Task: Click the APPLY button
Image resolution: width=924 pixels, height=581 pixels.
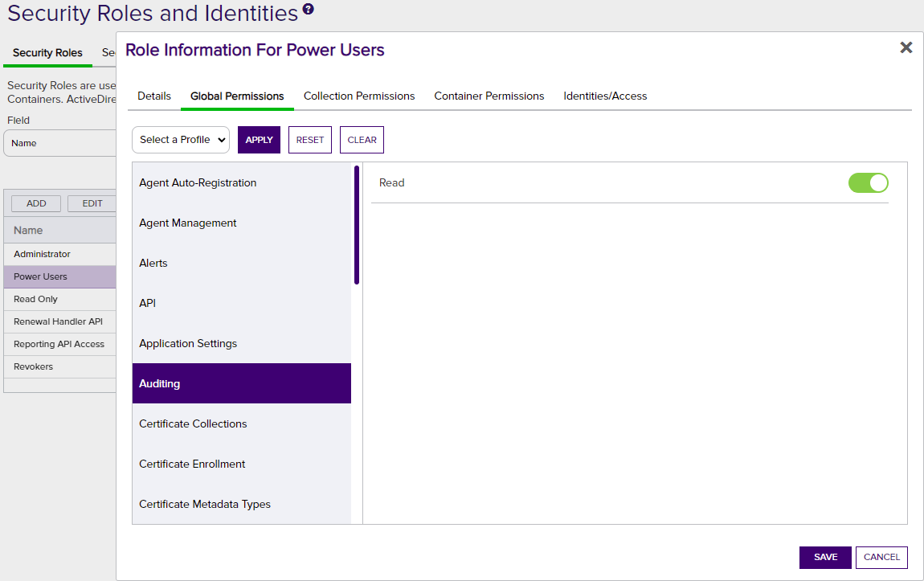Action: point(259,140)
